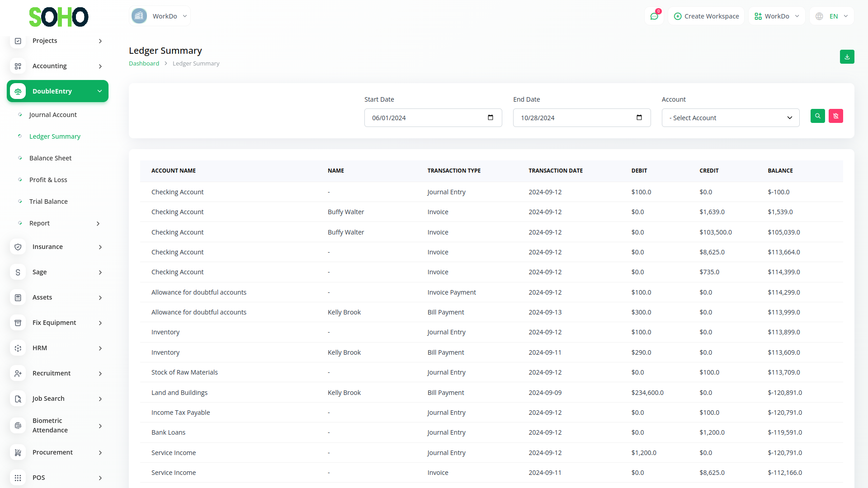Click the End Date calendar picker icon
The height and width of the screenshot is (488, 868).
coord(639,117)
